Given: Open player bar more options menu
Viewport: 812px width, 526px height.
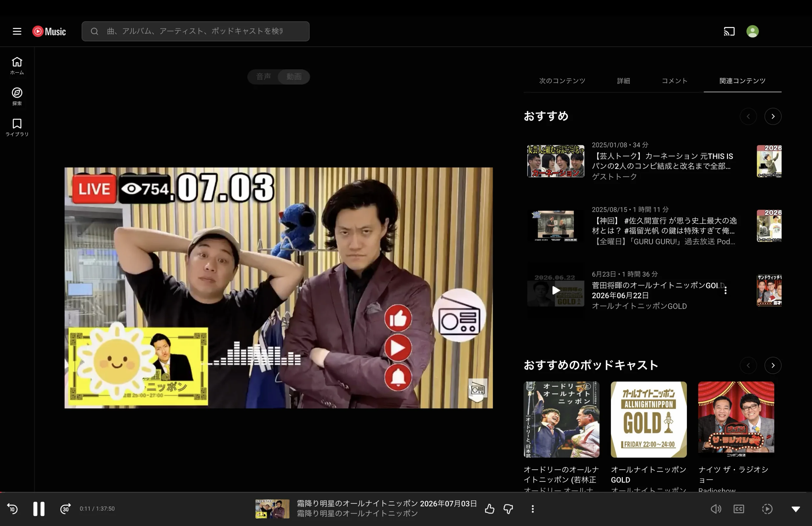Looking at the screenshot, I should pyautogui.click(x=532, y=509).
